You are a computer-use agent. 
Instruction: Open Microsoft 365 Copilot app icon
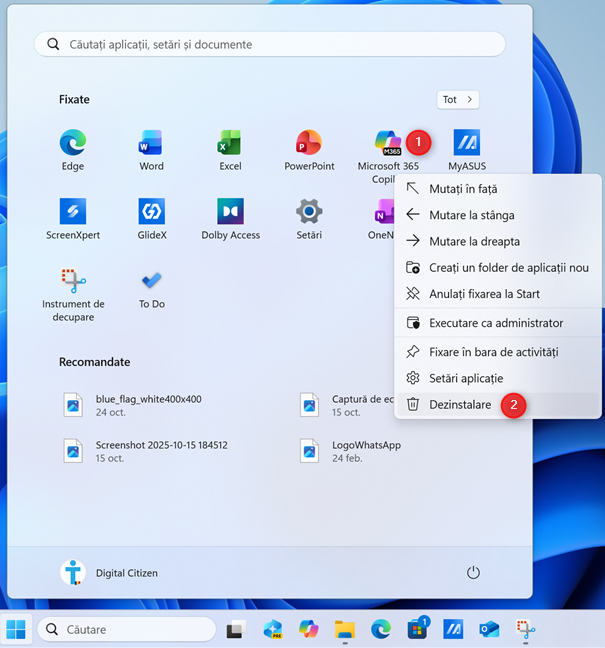point(388,142)
